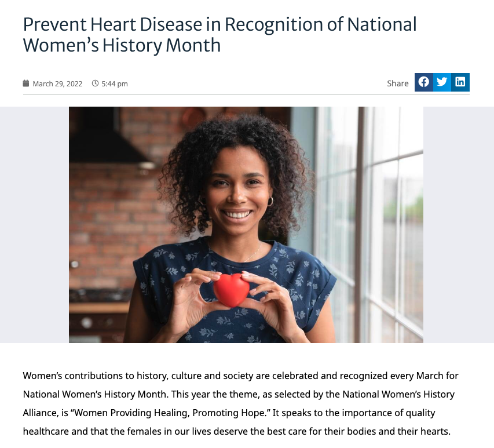This screenshot has height=448, width=494.
Task: Click the "Women Providing Healing, Promoting Hope" quote
Action: (170, 413)
